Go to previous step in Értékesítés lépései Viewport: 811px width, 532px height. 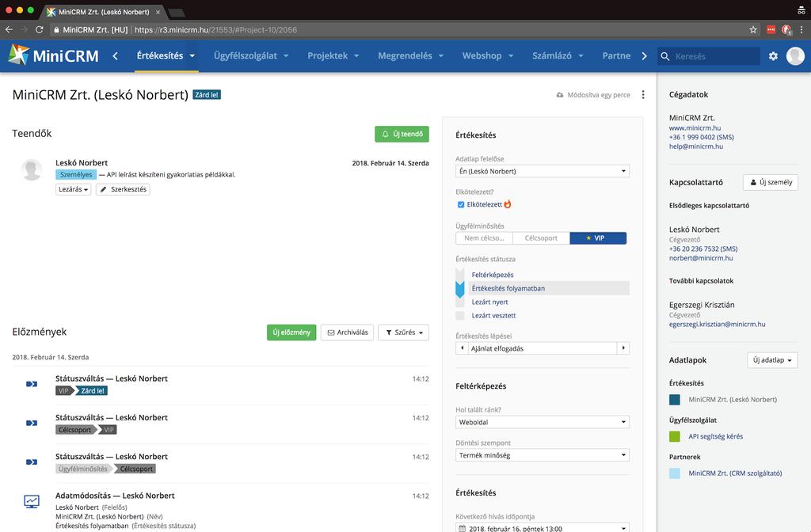point(462,348)
